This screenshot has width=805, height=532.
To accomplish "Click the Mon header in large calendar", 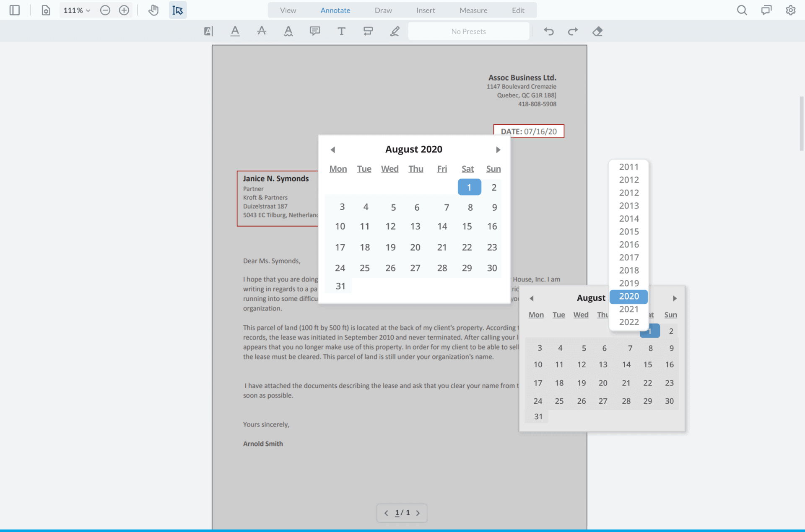I will coord(338,169).
